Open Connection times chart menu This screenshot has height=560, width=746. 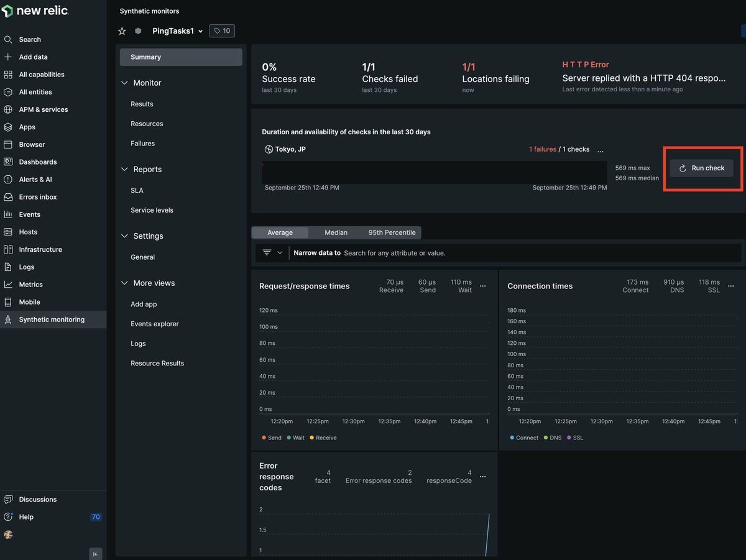coord(730,286)
